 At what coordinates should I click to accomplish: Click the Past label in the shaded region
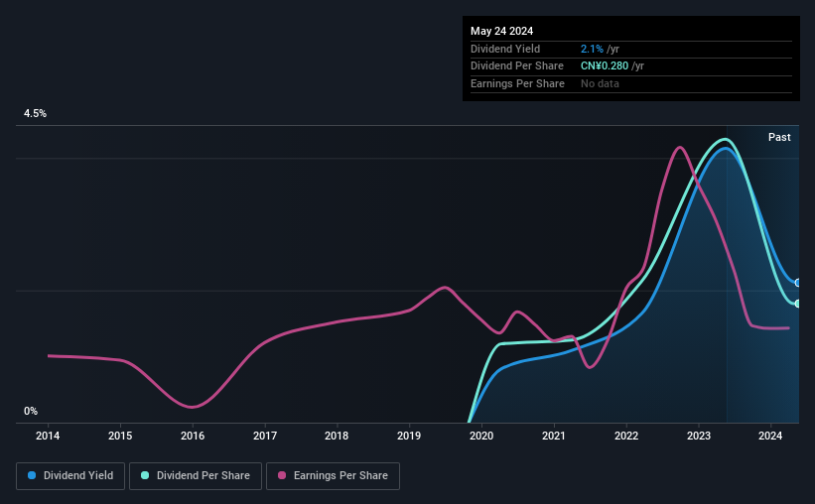[x=779, y=137]
